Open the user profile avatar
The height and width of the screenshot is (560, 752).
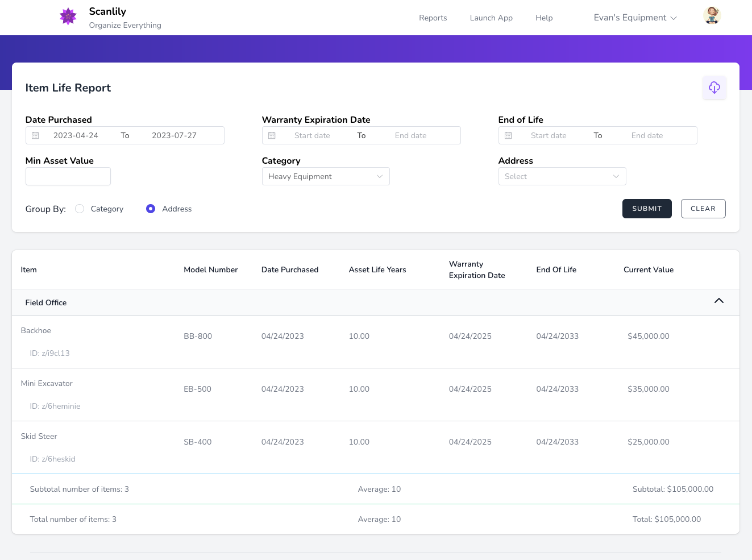pyautogui.click(x=712, y=16)
